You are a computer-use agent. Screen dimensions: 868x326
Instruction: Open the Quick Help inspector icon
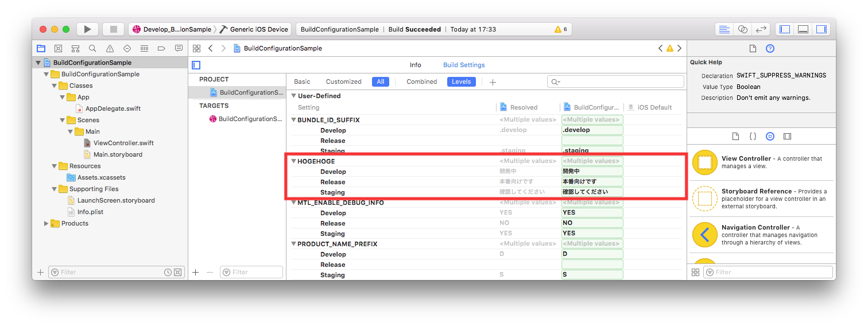tap(770, 49)
